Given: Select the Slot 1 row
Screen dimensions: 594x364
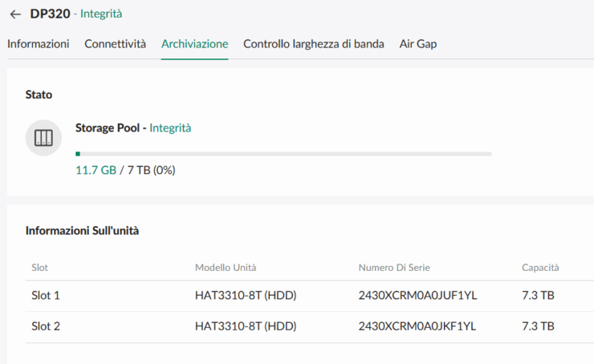Looking at the screenshot, I should pyautogui.click(x=46, y=296).
